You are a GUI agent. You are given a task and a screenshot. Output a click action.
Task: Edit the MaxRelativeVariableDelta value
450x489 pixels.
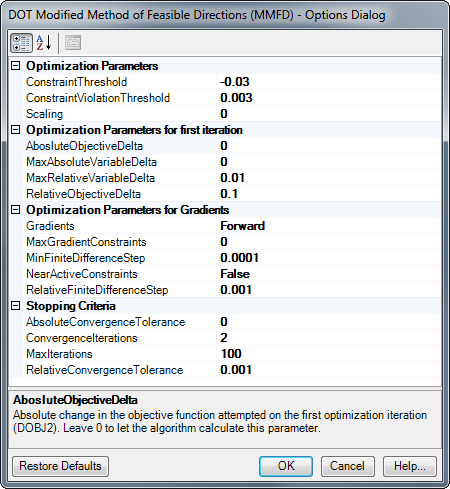[329, 178]
